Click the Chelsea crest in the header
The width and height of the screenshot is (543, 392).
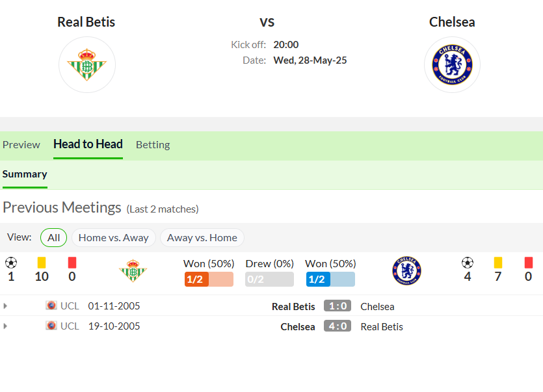tap(452, 65)
